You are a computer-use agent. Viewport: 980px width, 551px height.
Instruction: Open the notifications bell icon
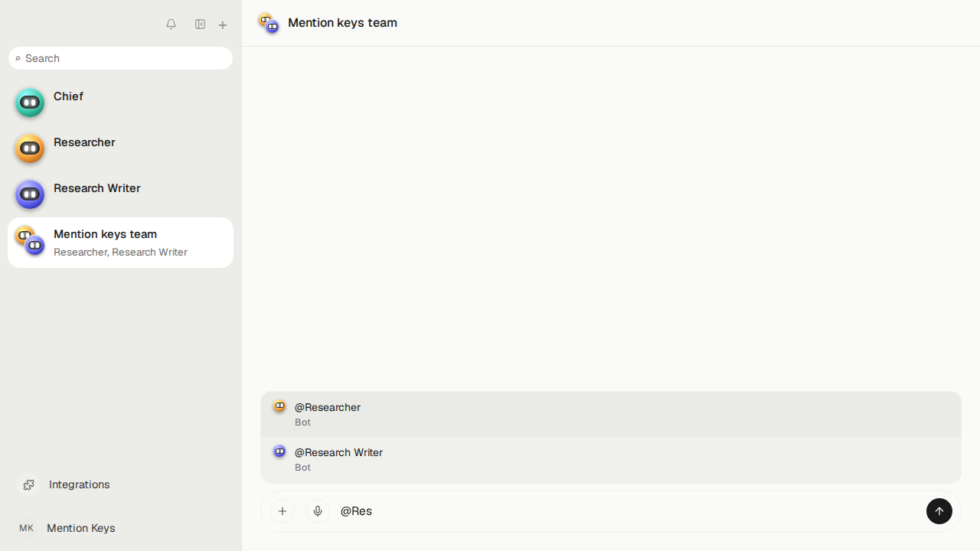[171, 24]
